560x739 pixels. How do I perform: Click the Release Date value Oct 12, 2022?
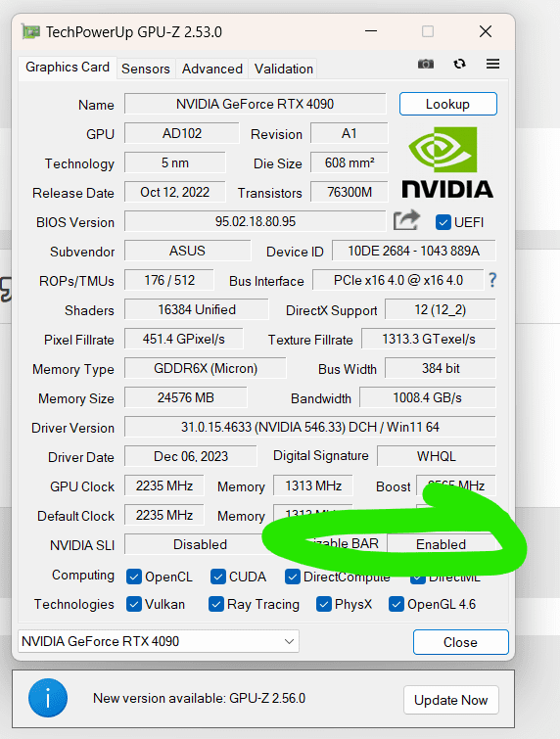coord(175,192)
